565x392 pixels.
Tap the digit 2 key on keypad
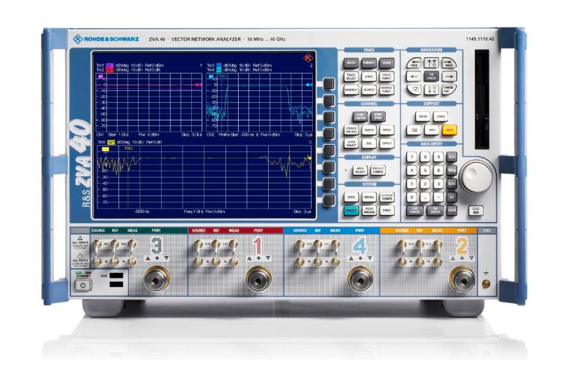(x=425, y=183)
